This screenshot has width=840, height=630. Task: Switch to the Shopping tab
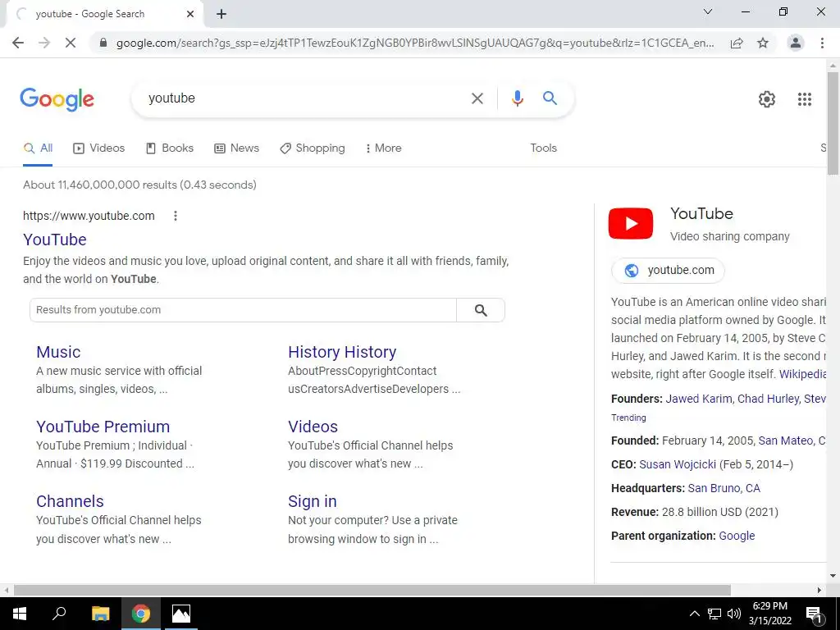coord(313,148)
